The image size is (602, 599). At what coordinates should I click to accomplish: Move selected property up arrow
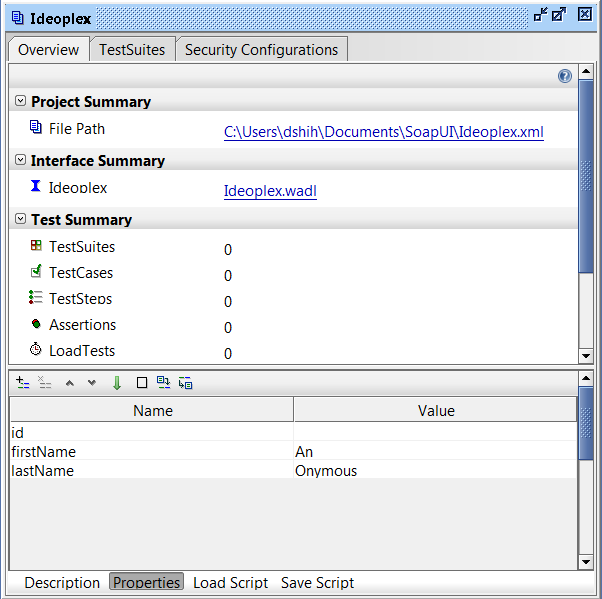pyautogui.click(x=69, y=383)
